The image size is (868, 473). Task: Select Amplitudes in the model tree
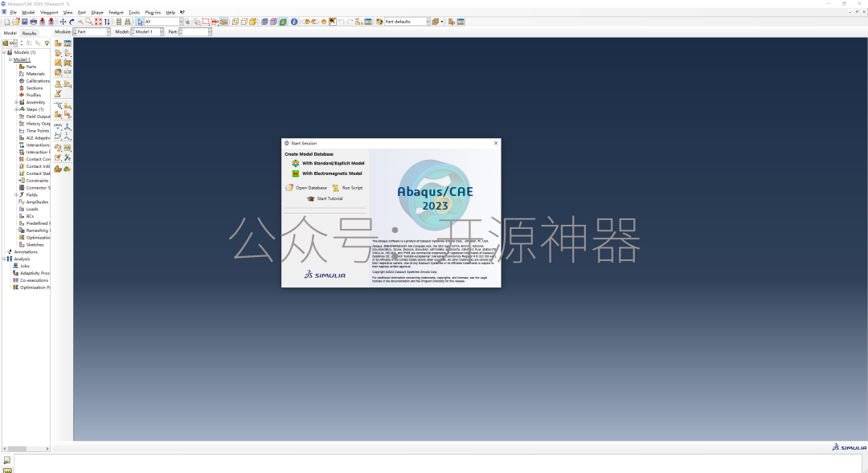pos(37,202)
